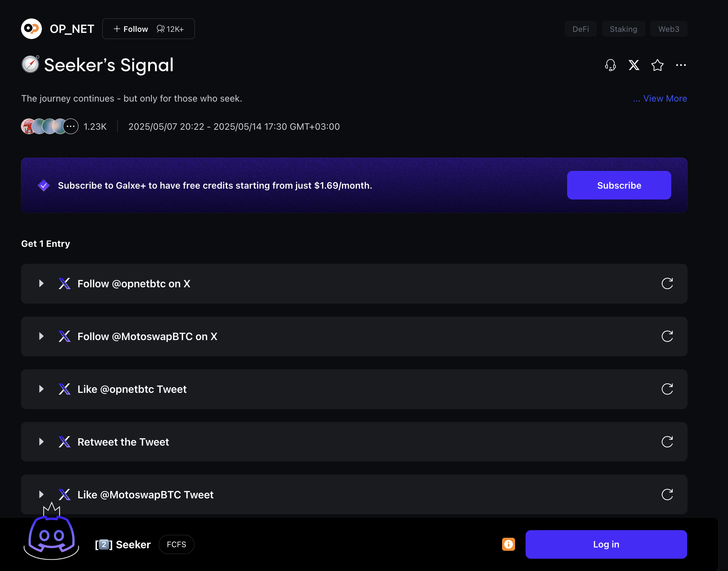Image resolution: width=728 pixels, height=571 pixels.
Task: Click the orange info icon
Action: (508, 544)
